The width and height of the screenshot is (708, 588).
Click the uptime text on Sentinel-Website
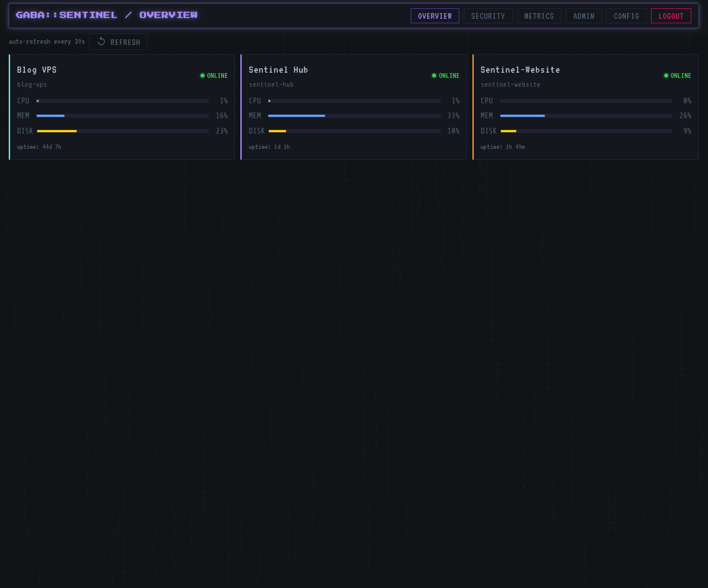503,147
